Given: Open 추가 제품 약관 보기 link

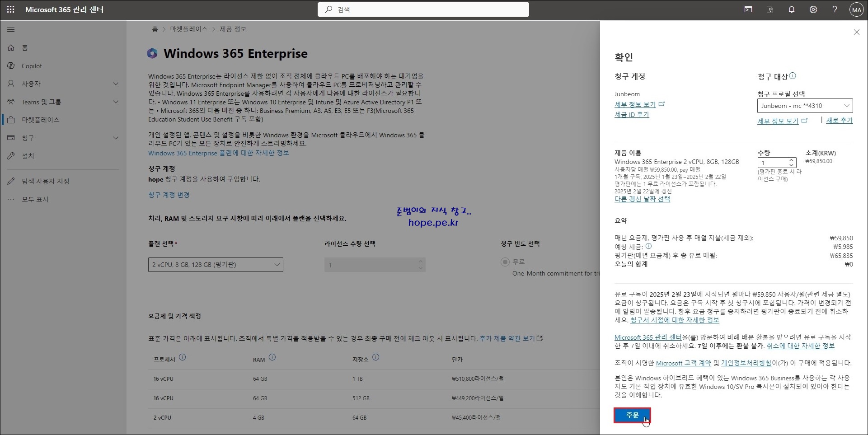Looking at the screenshot, I should click(x=511, y=338).
